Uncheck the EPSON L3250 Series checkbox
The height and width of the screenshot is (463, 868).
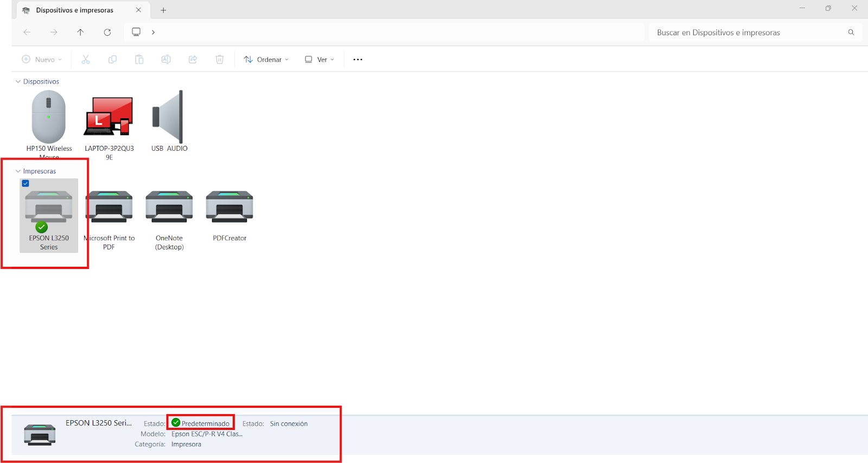(x=25, y=183)
